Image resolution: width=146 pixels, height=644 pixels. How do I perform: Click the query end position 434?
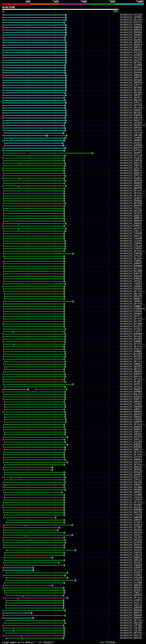115,11
